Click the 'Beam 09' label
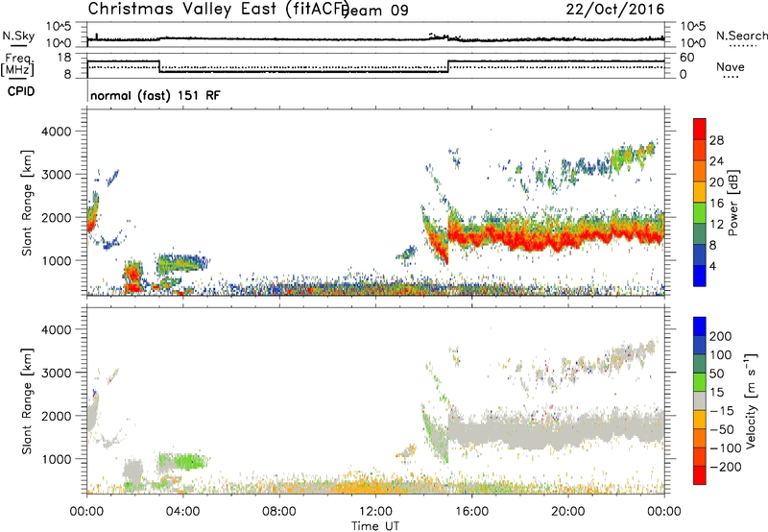This screenshot has height=532, width=768. [x=376, y=11]
